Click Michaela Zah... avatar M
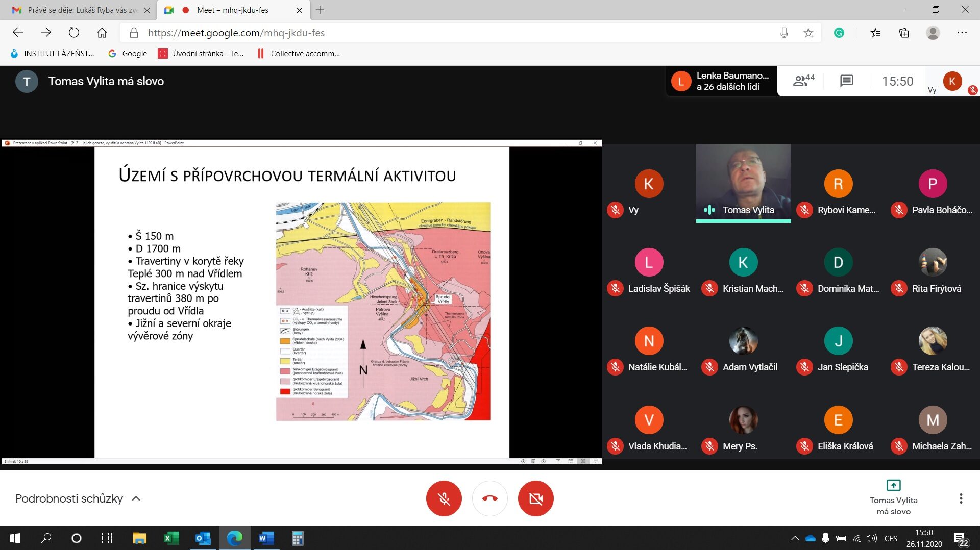Viewport: 980px width, 550px height. pyautogui.click(x=933, y=420)
